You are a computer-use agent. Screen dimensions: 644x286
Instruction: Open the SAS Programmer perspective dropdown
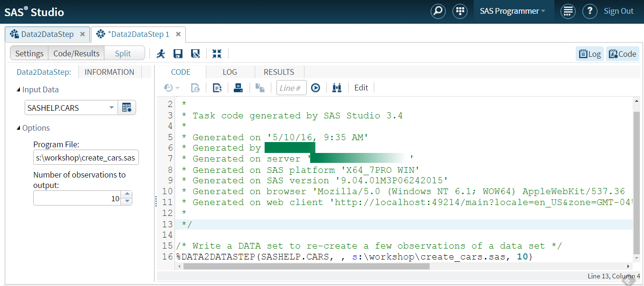point(513,11)
